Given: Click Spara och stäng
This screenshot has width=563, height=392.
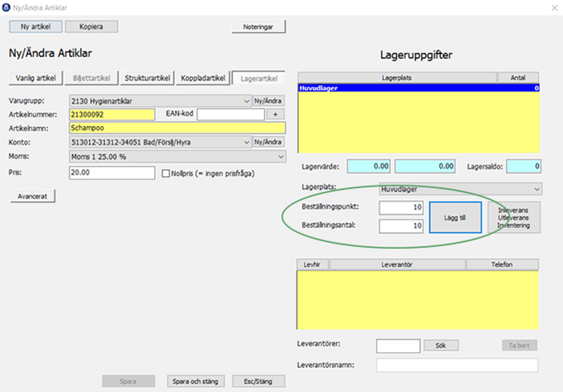Looking at the screenshot, I should tap(196, 381).
